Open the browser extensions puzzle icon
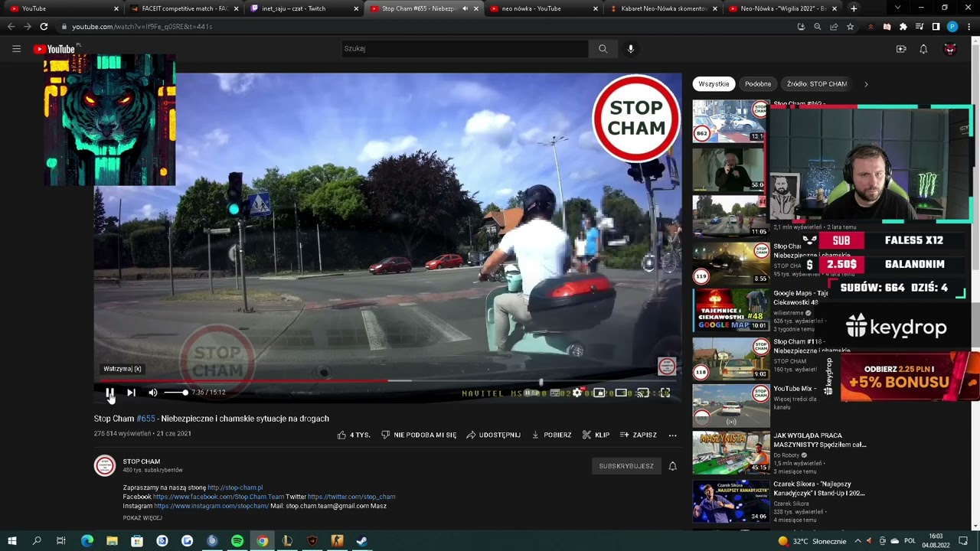Viewport: 980px width, 551px height. (x=903, y=27)
